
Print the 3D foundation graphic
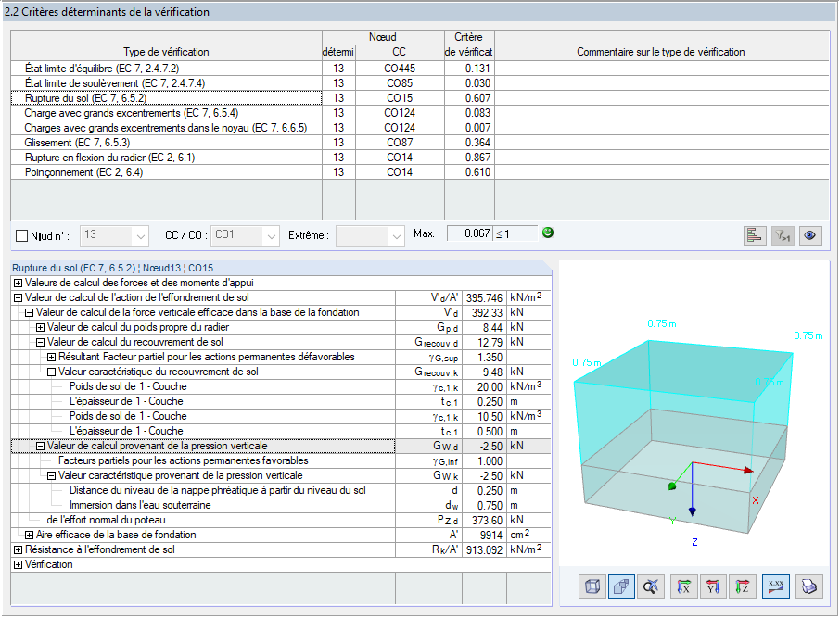click(x=808, y=586)
